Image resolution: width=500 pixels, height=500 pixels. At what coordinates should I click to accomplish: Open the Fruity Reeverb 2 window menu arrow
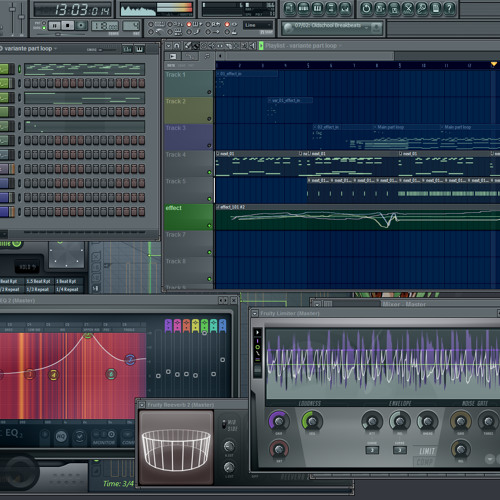(142, 405)
